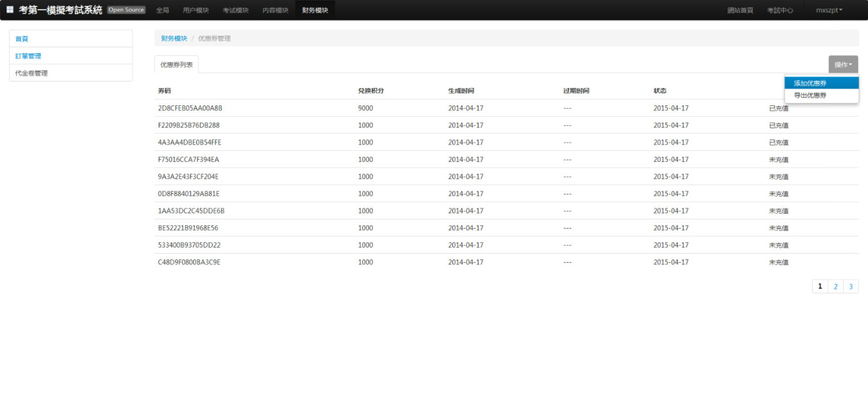Screen dimensions: 868x411
Task: Choose 导出优惠券 from the dropdown
Action: pos(810,96)
